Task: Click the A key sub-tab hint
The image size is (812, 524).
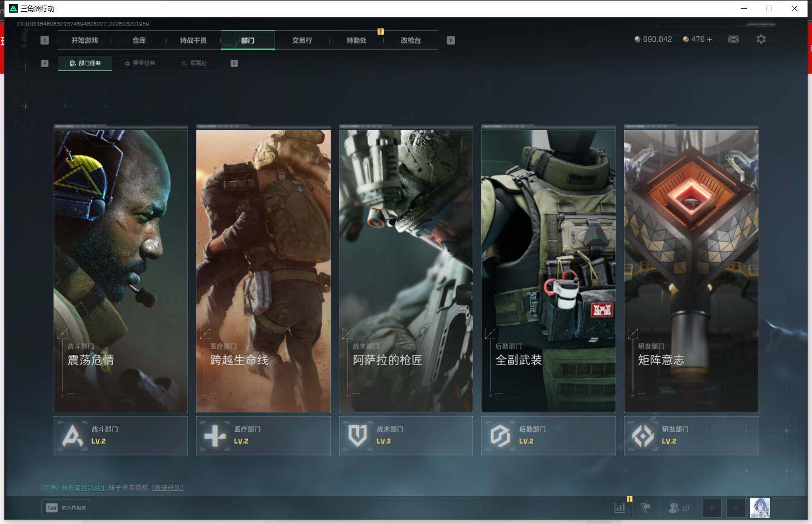Action: (45, 63)
